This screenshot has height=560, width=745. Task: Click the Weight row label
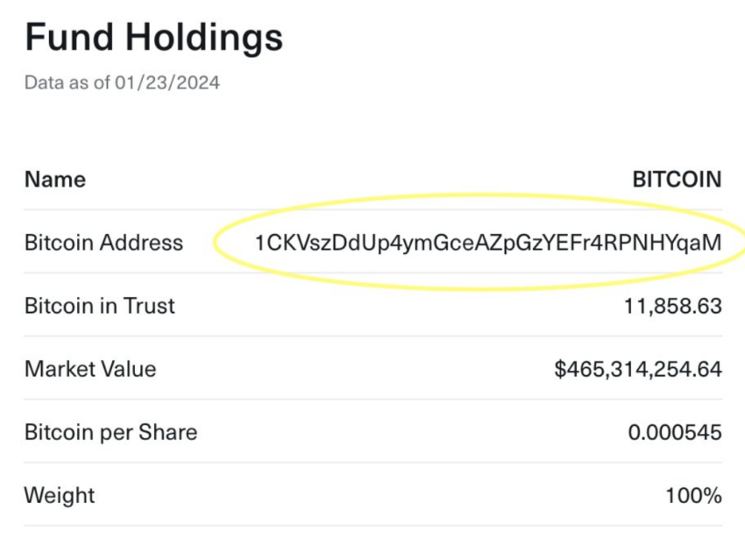[60, 495]
